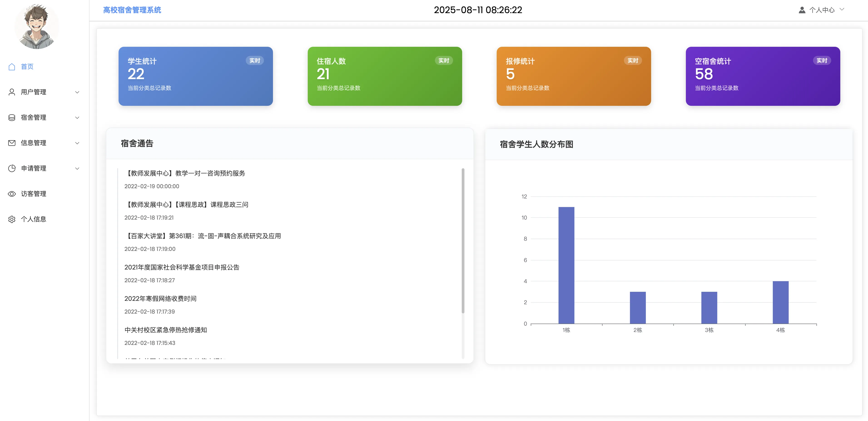Viewport: 868px width, 421px height.
Task: Open the 中关村校区紧急停热抢修通知 announcement
Action: click(165, 330)
